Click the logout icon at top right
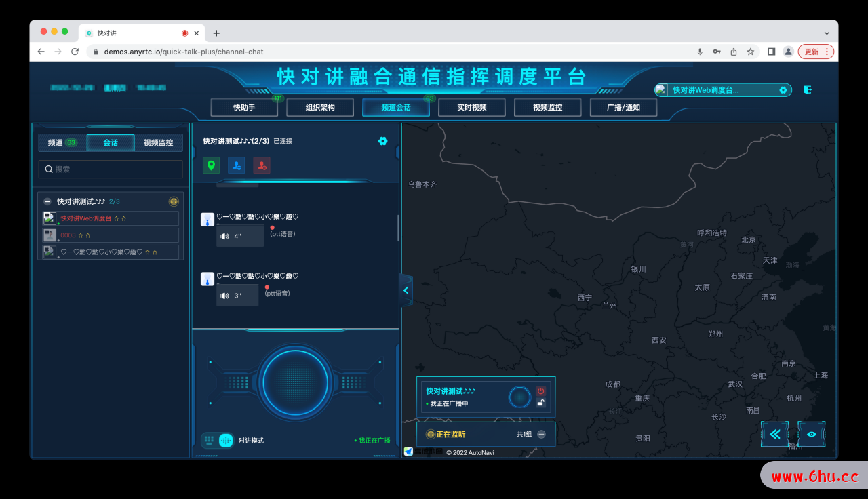The width and height of the screenshot is (868, 499). tap(808, 89)
